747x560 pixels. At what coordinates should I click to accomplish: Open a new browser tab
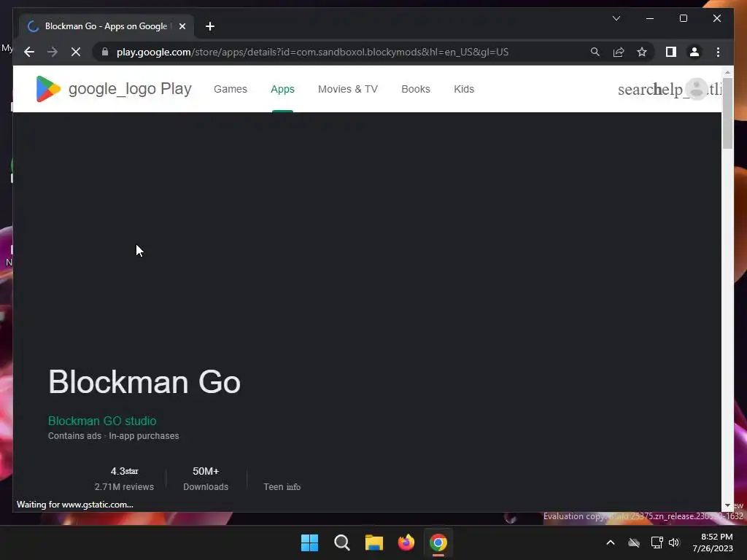coord(210,26)
